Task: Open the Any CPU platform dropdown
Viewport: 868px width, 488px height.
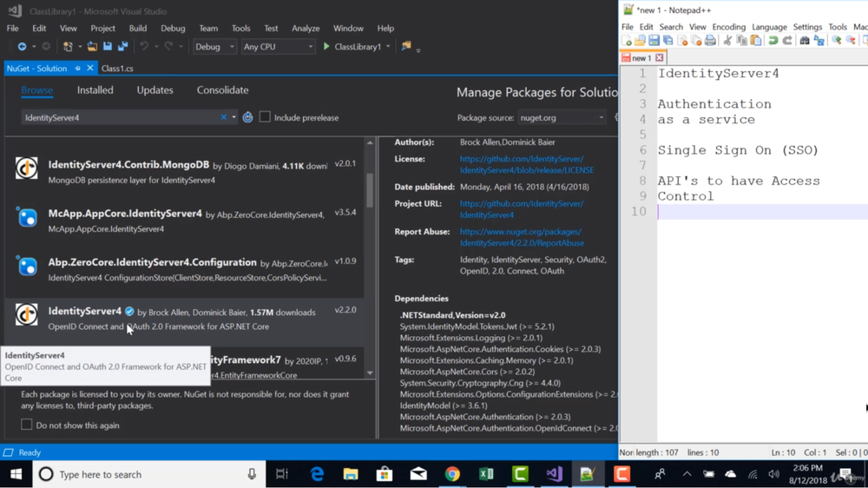Action: (278, 47)
